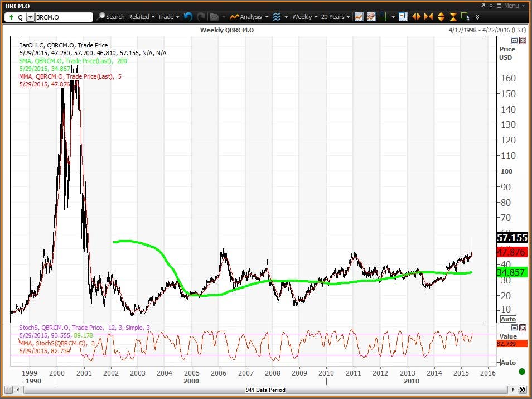Toggle Auto scaling on price axis

pos(508,319)
